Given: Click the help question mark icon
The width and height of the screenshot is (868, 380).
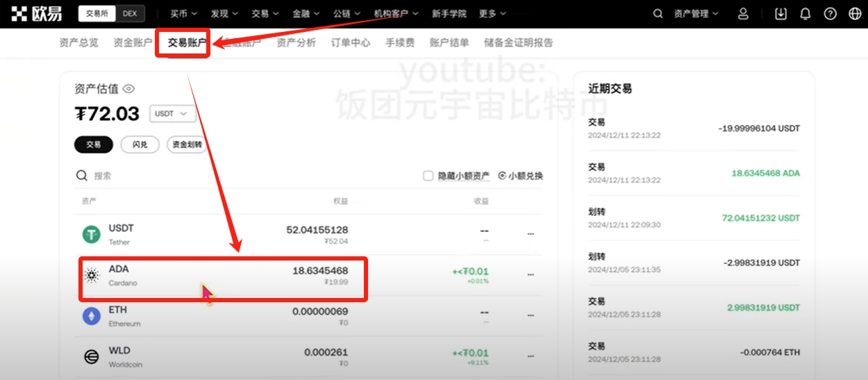Looking at the screenshot, I should click(830, 14).
